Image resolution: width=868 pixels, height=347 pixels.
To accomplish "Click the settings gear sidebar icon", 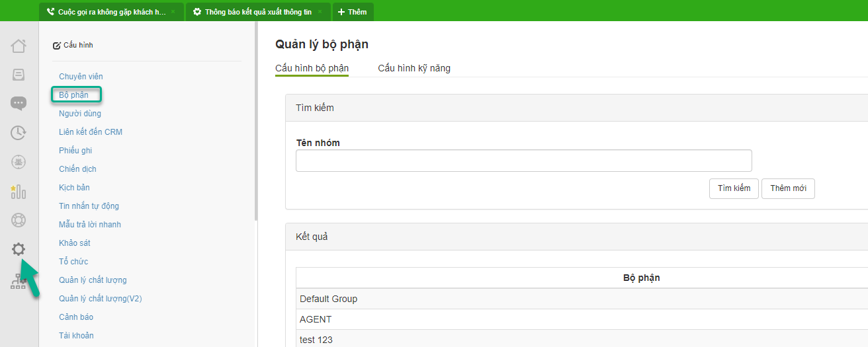I will (x=19, y=249).
